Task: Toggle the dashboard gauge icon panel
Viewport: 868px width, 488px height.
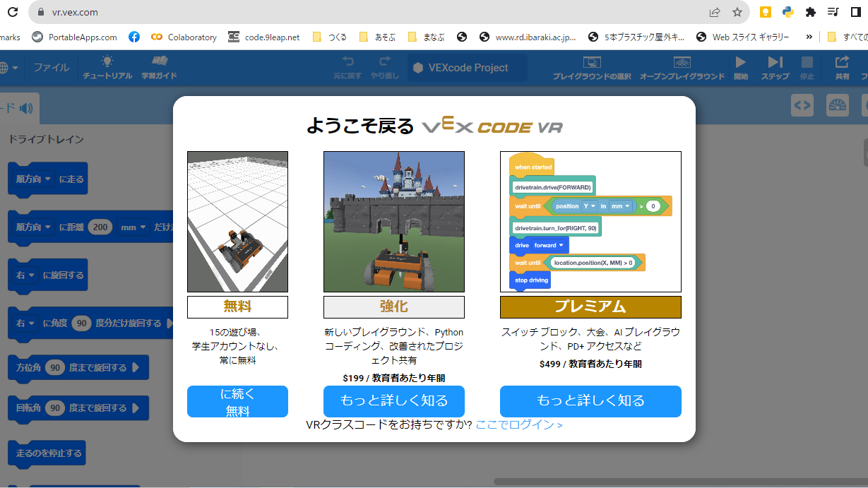Action: (838, 105)
